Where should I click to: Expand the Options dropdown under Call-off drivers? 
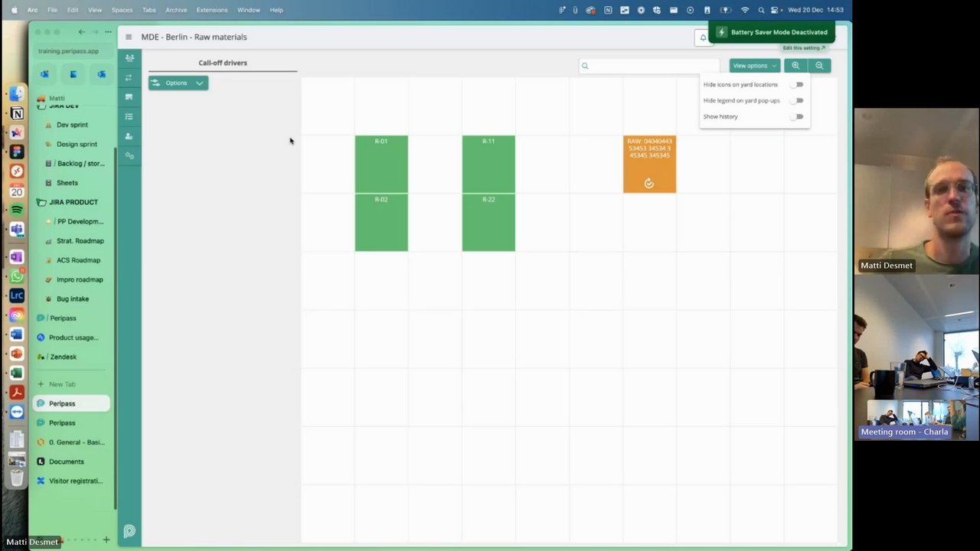coord(178,83)
